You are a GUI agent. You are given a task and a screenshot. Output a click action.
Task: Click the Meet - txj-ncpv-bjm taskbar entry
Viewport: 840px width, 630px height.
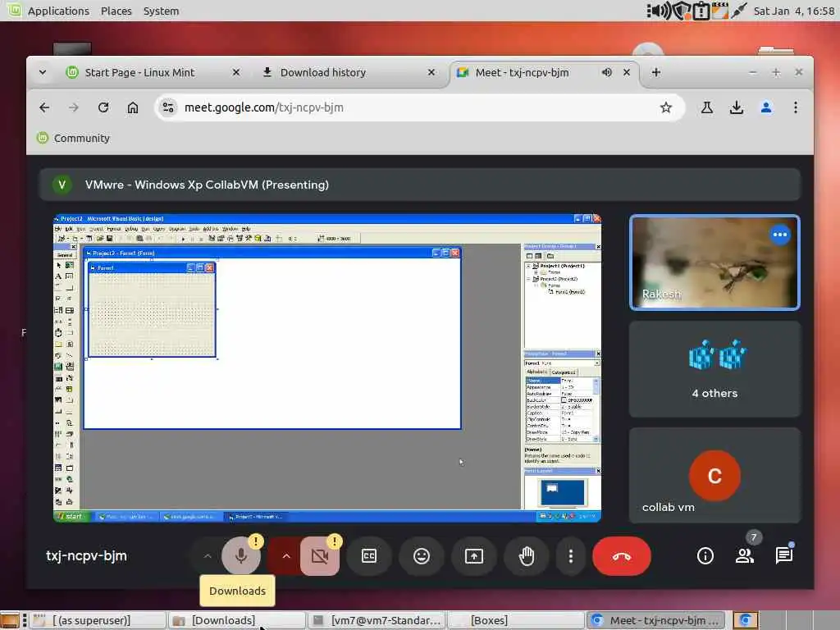(x=655, y=620)
